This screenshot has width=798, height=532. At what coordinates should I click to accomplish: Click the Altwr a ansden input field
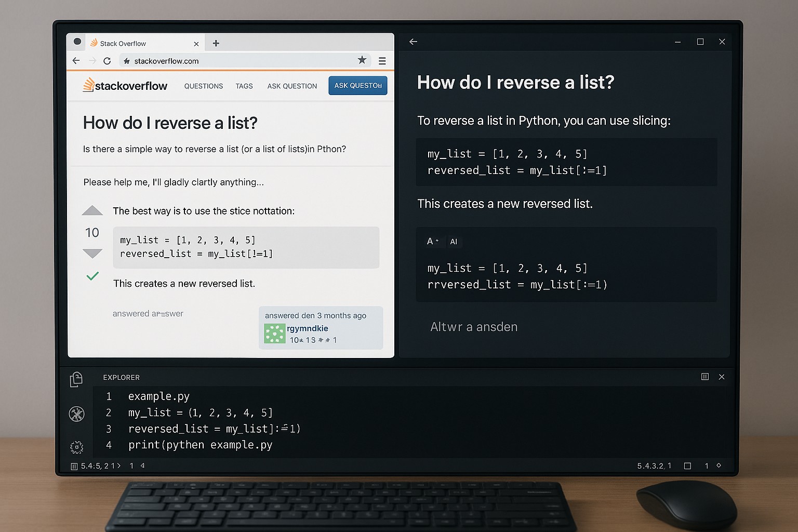[474, 327]
